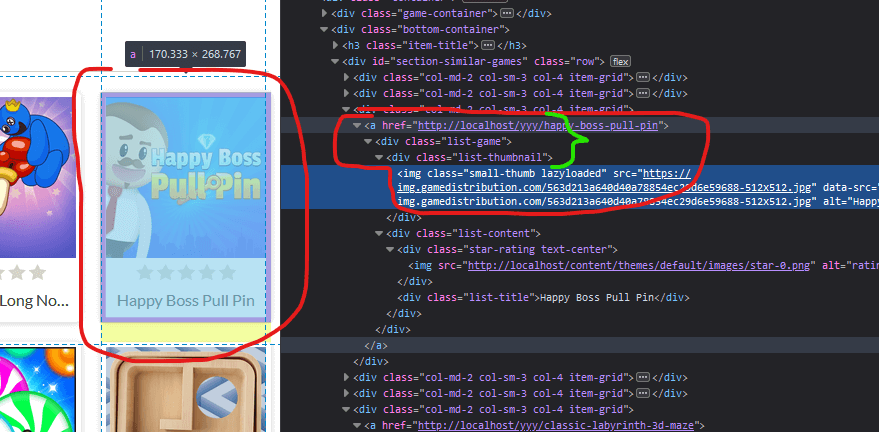Collapse the list-thumbnail div node

379,157
